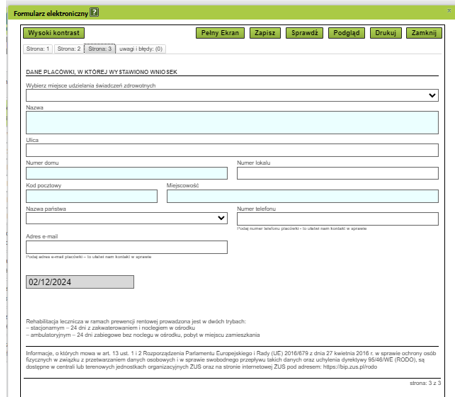Click the Zamknij button
The image size is (459, 397).
coord(424,33)
